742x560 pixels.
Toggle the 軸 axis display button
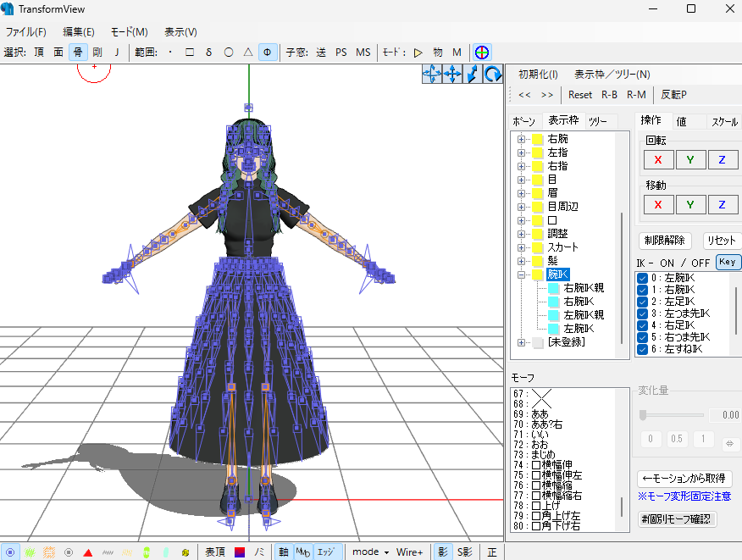click(x=284, y=552)
